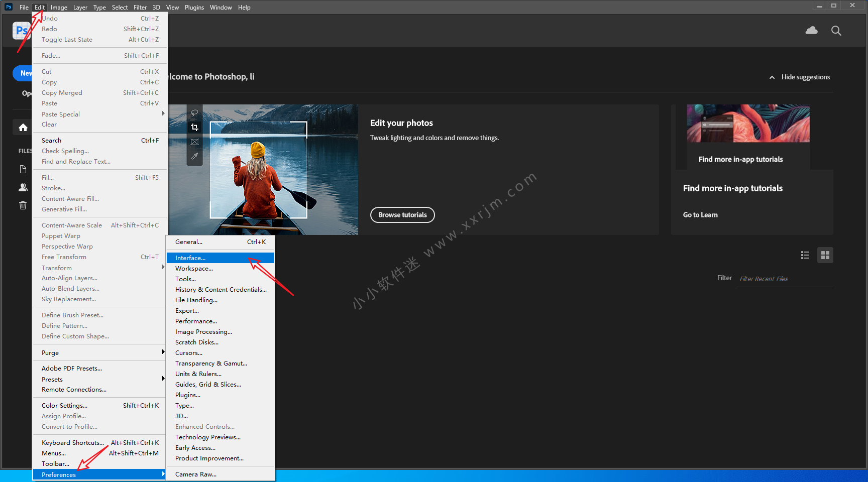Expand the Paste Special submenu
Image resolution: width=868 pixels, height=482 pixels.
(x=100, y=114)
